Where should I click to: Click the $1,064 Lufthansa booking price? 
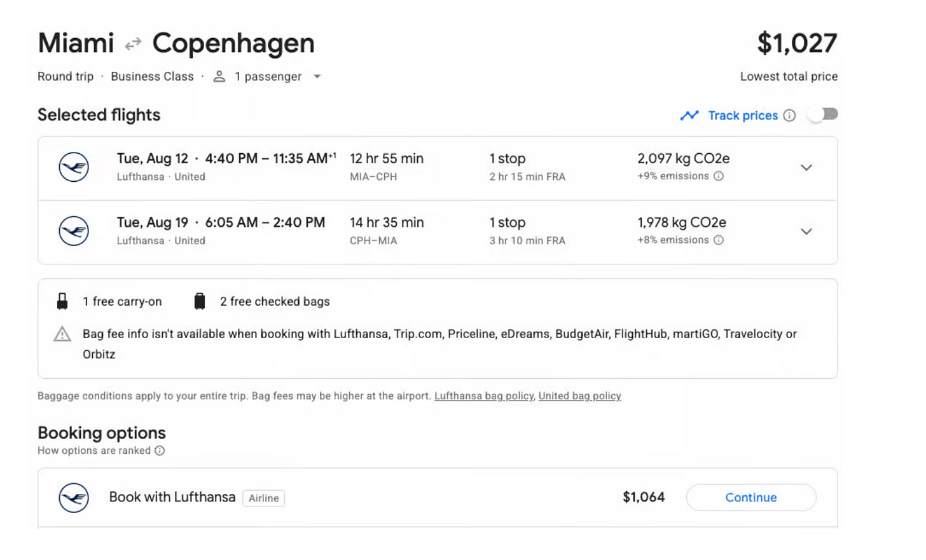click(x=644, y=497)
